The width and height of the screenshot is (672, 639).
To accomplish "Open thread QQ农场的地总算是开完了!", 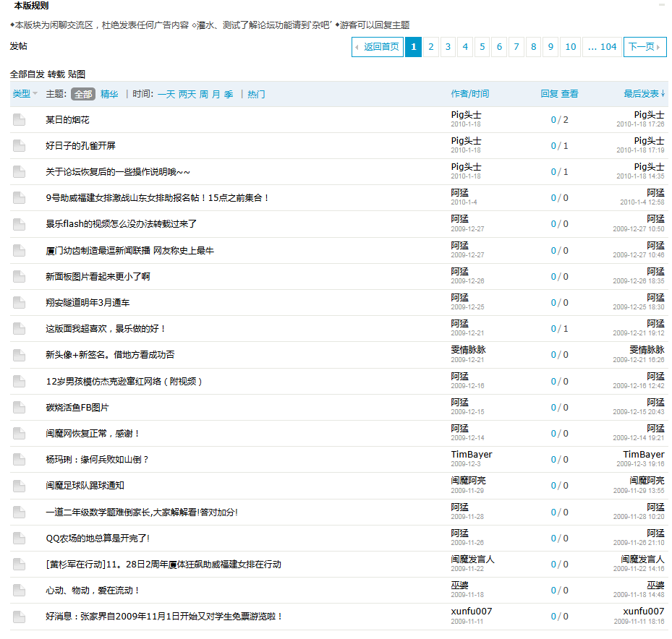I will pyautogui.click(x=98, y=539).
